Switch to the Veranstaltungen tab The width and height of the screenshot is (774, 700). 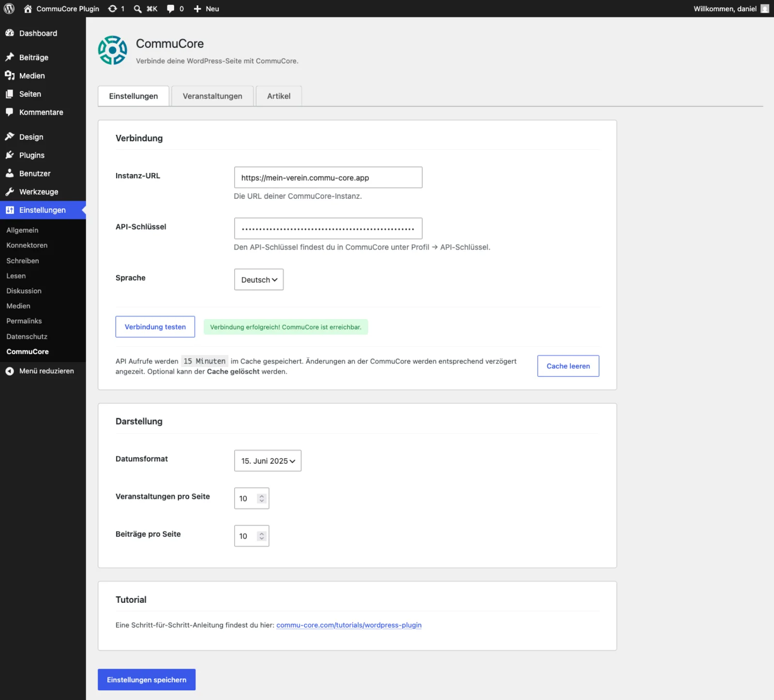coord(212,96)
